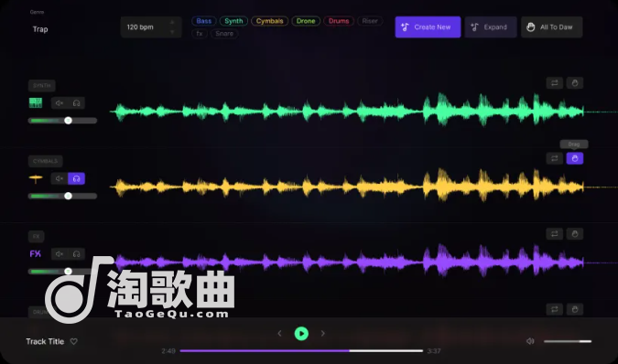
Task: Toggle the Riser tag filter
Action: click(370, 21)
